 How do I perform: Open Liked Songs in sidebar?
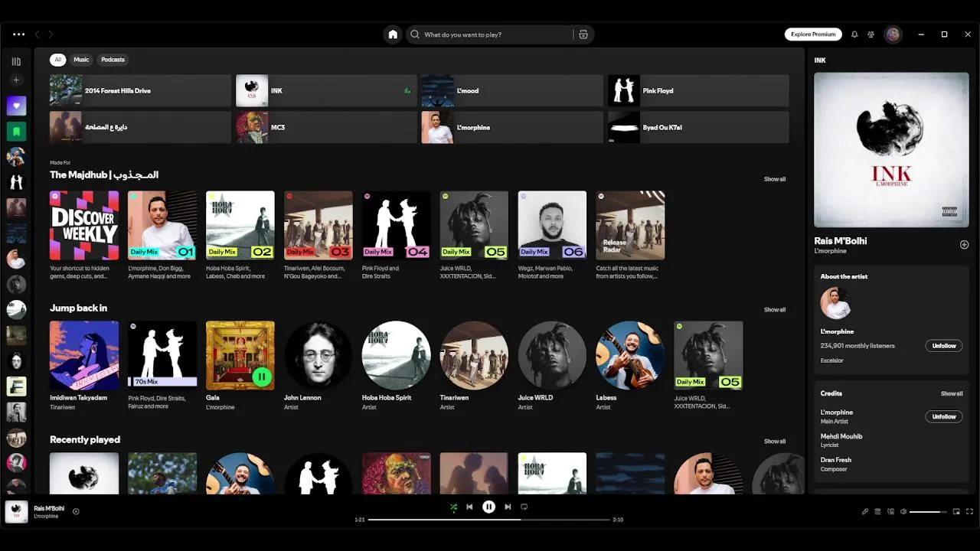16,106
